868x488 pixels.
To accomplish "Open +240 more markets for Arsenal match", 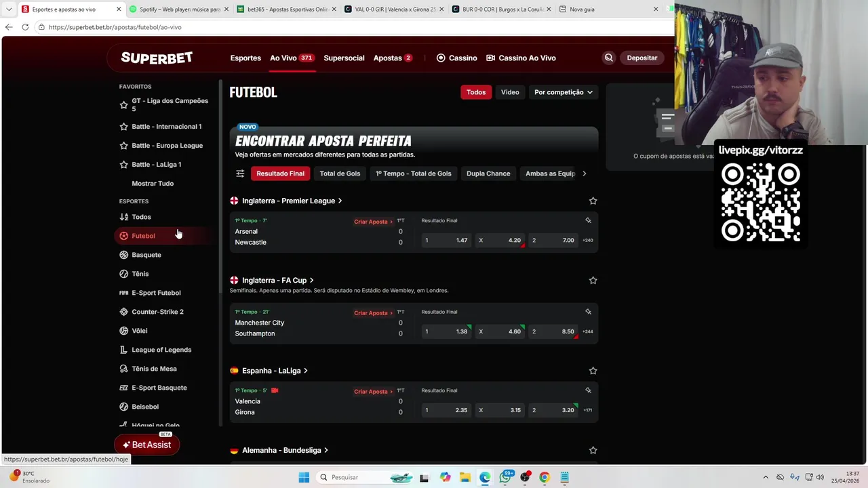I will pos(587,240).
